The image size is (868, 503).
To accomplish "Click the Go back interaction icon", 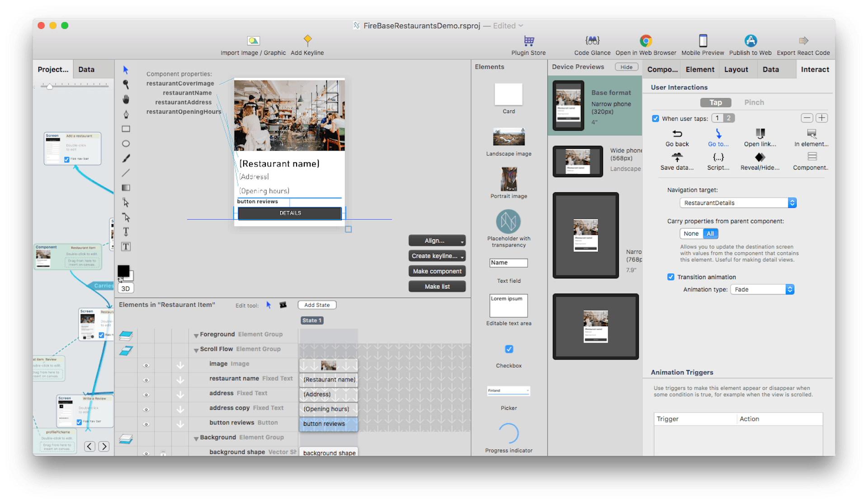I will pos(677,134).
